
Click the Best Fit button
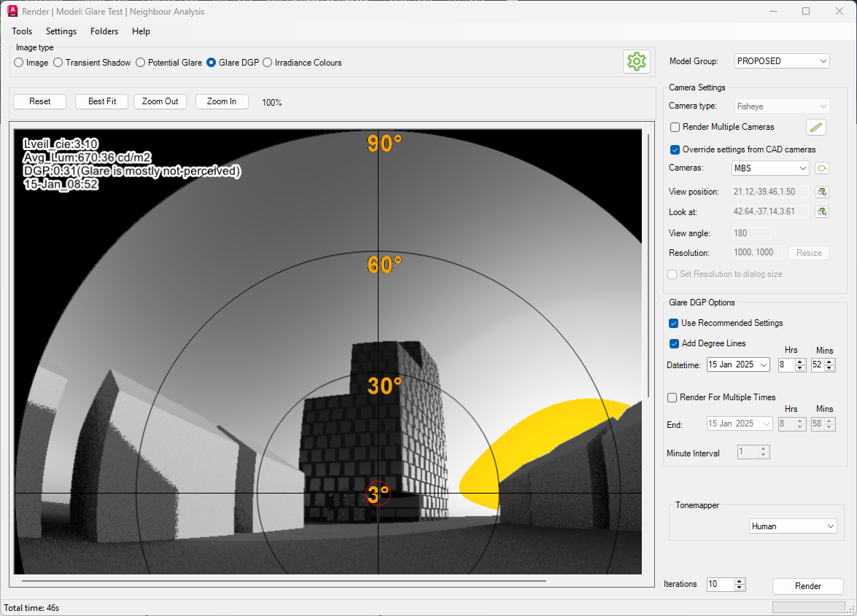click(102, 101)
